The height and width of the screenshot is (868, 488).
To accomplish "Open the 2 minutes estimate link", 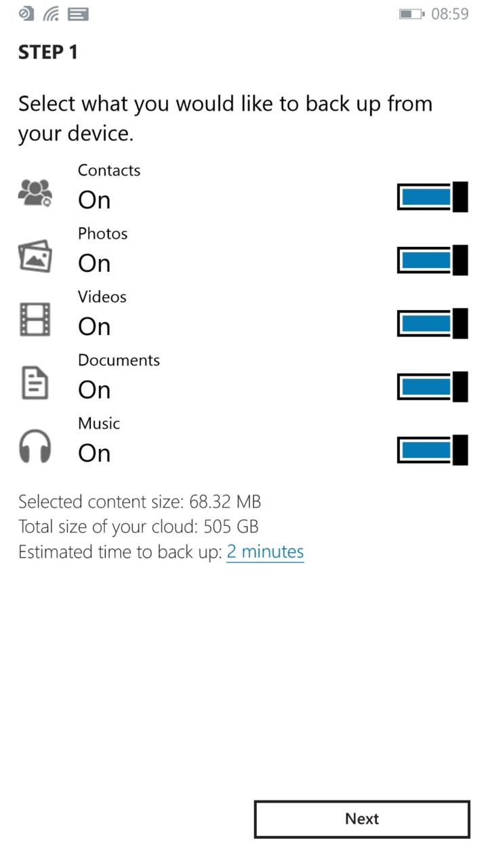I will click(265, 552).
